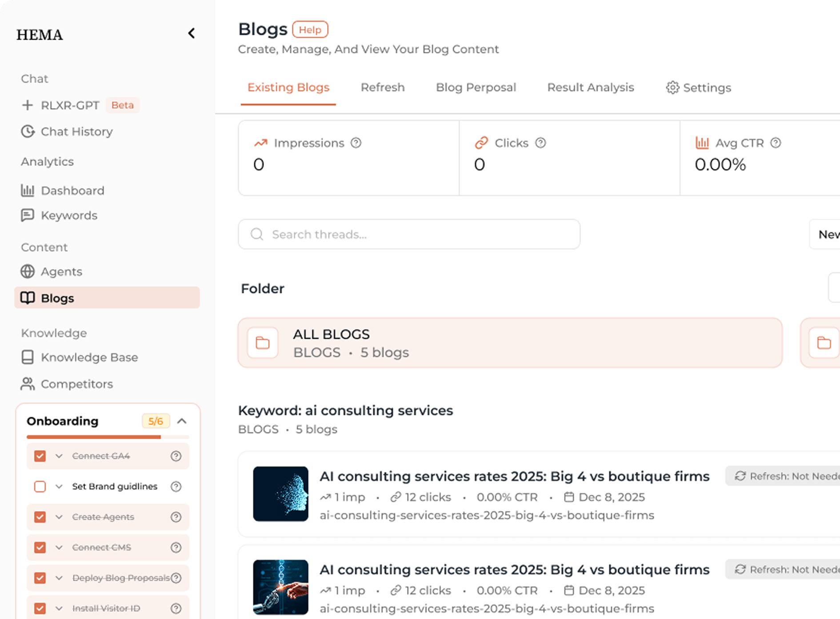Click the Search threads input field

(x=409, y=234)
